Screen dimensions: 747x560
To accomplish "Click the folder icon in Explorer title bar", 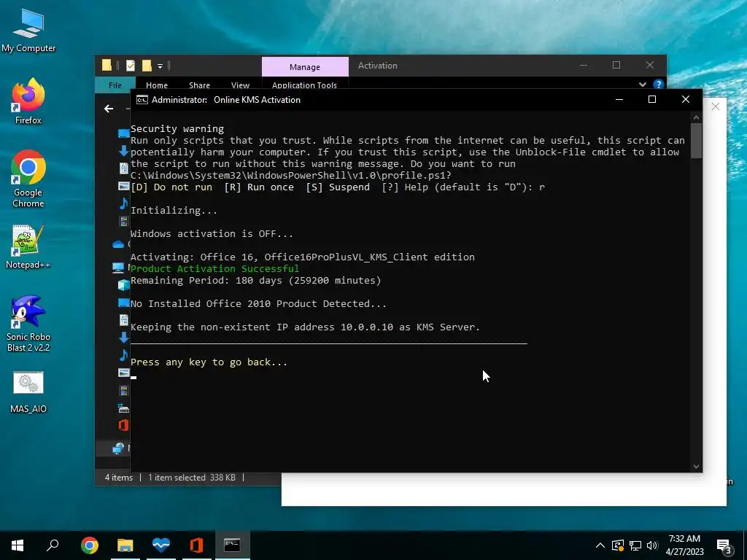I will tap(107, 65).
